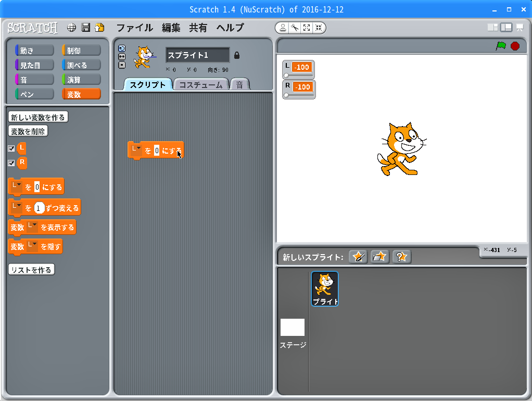
Task: Toggle the checkbox for variable L
Action: click(11, 148)
